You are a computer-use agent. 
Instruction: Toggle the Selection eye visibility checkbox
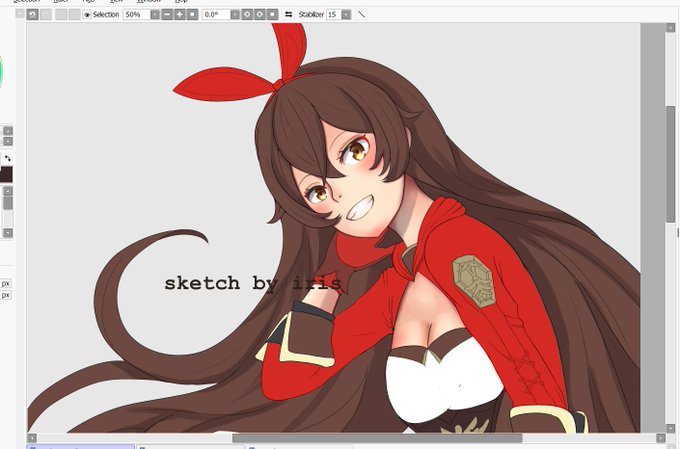(87, 15)
